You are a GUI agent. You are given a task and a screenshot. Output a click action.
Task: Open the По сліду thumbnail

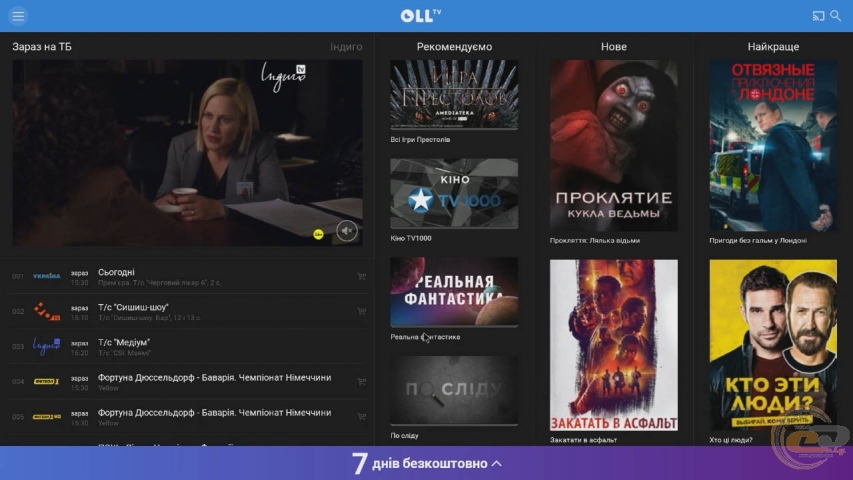pos(454,391)
